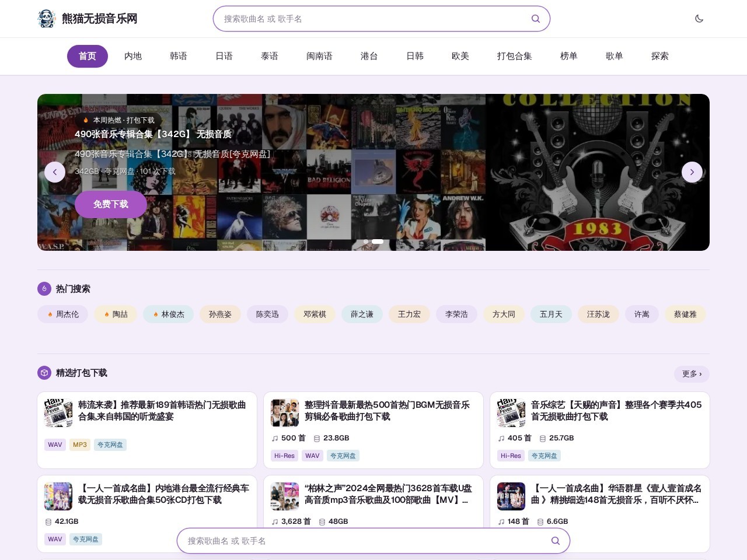This screenshot has width=747, height=560.
Task: Open the 打包合集 section
Action: tap(515, 56)
